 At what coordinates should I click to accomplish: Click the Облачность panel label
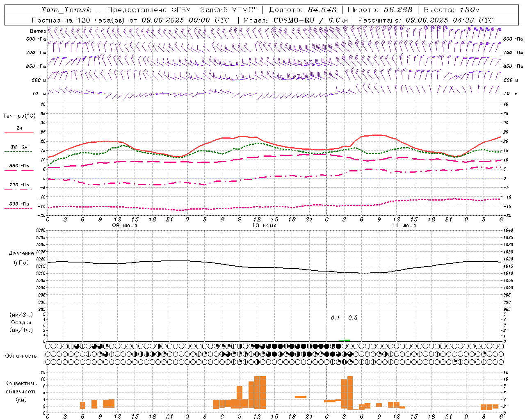(x=21, y=356)
